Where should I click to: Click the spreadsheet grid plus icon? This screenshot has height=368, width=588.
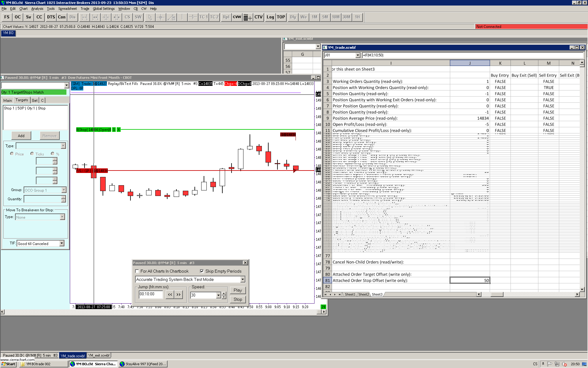[x=248, y=17]
